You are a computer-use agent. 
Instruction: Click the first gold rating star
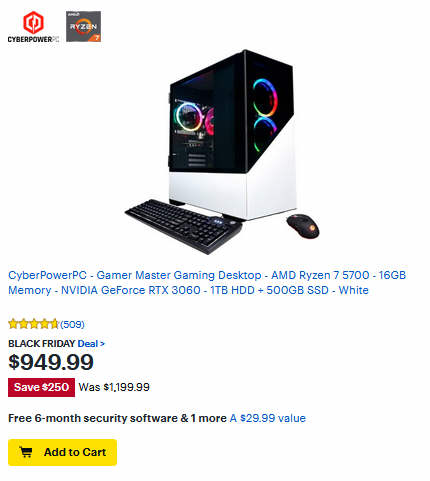pos(13,324)
